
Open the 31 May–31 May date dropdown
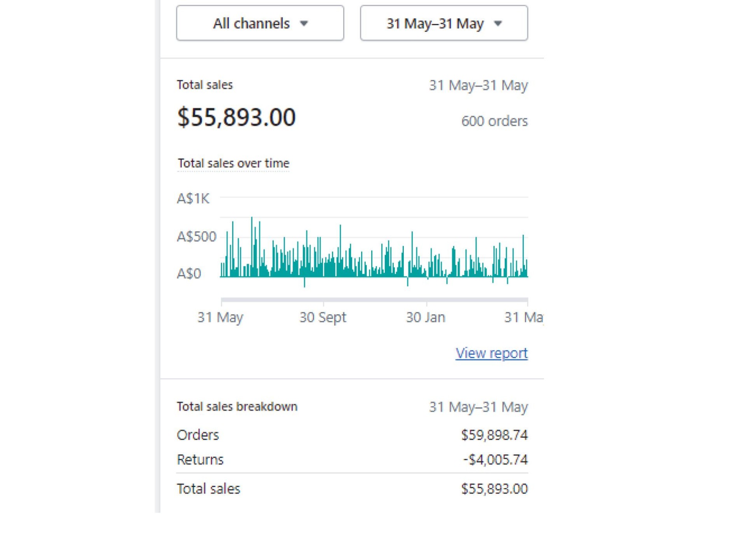(x=444, y=23)
